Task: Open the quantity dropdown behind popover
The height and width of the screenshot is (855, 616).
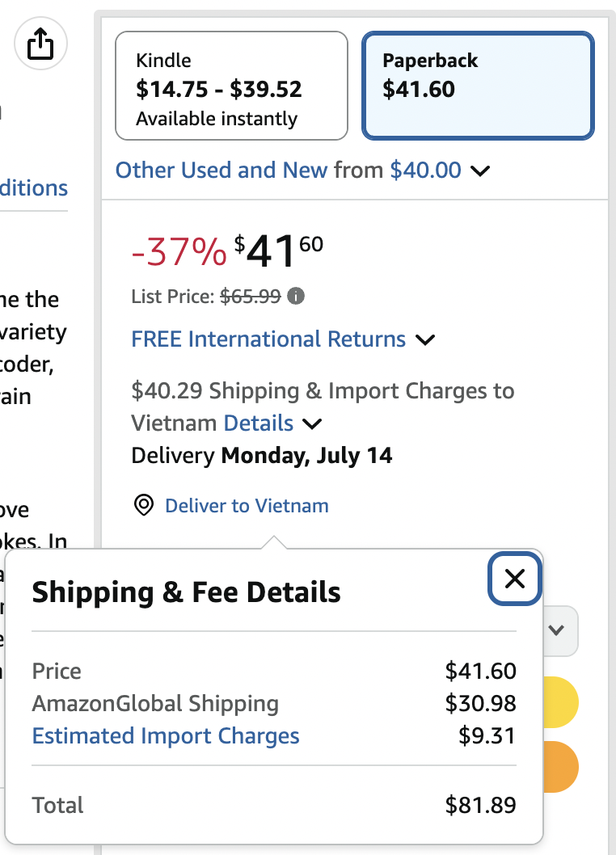Action: pos(561,631)
